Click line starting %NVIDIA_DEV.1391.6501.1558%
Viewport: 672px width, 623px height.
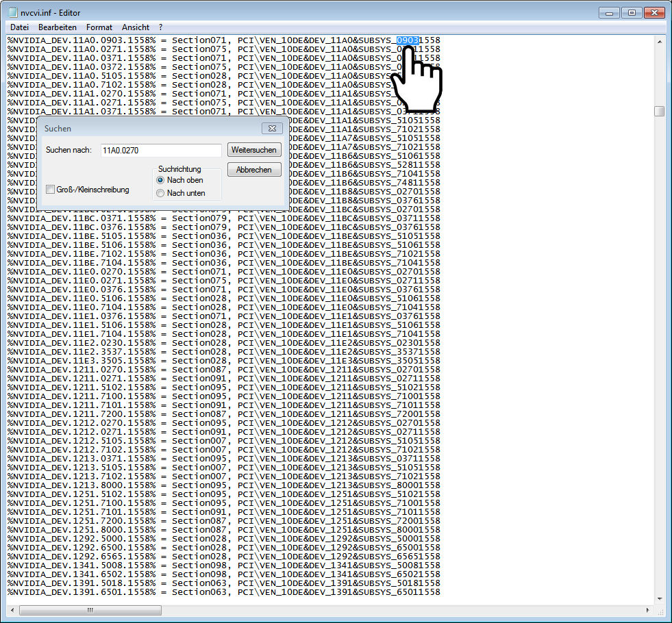click(x=224, y=592)
